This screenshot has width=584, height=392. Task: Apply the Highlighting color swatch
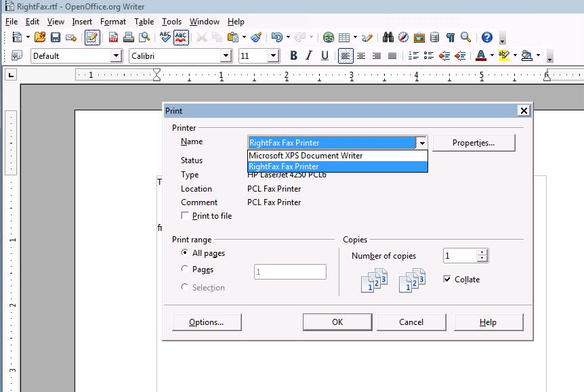(503, 56)
